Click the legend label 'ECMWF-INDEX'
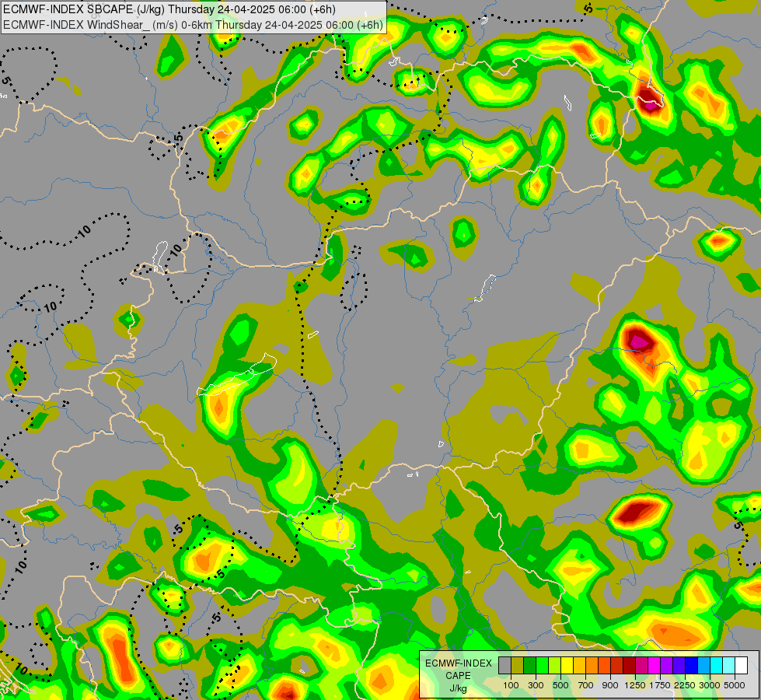Viewport: 761px width, 700px height. pyautogui.click(x=458, y=663)
